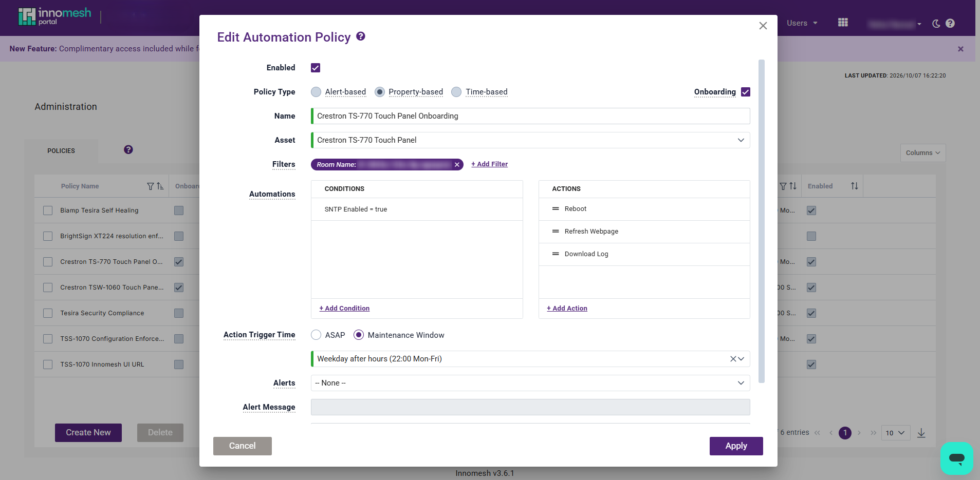This screenshot has height=480, width=980.
Task: Click the Create New button
Action: [x=88, y=433]
